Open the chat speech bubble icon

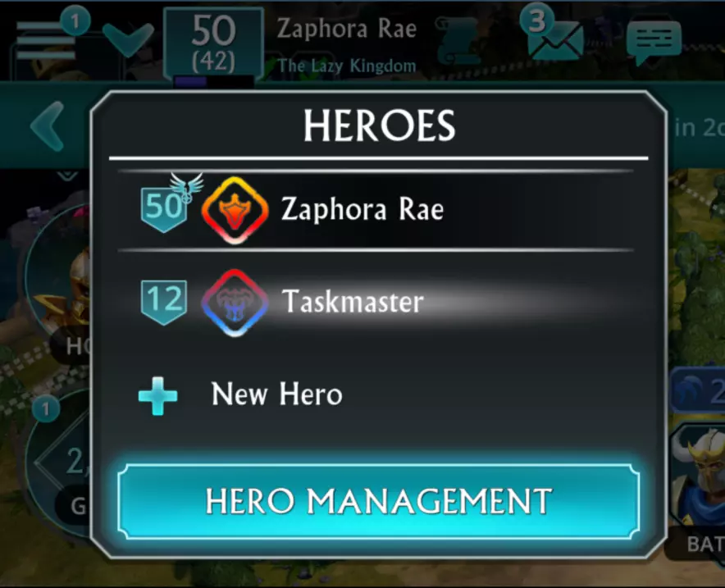point(654,41)
